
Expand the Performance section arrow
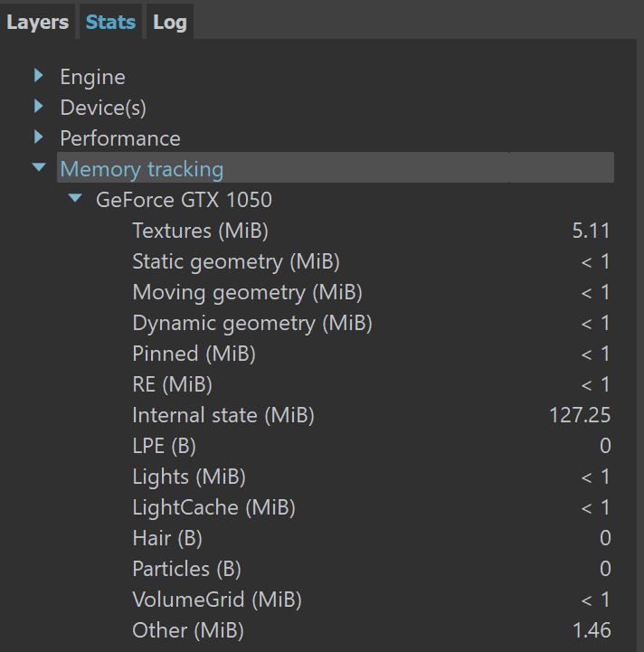[39, 137]
